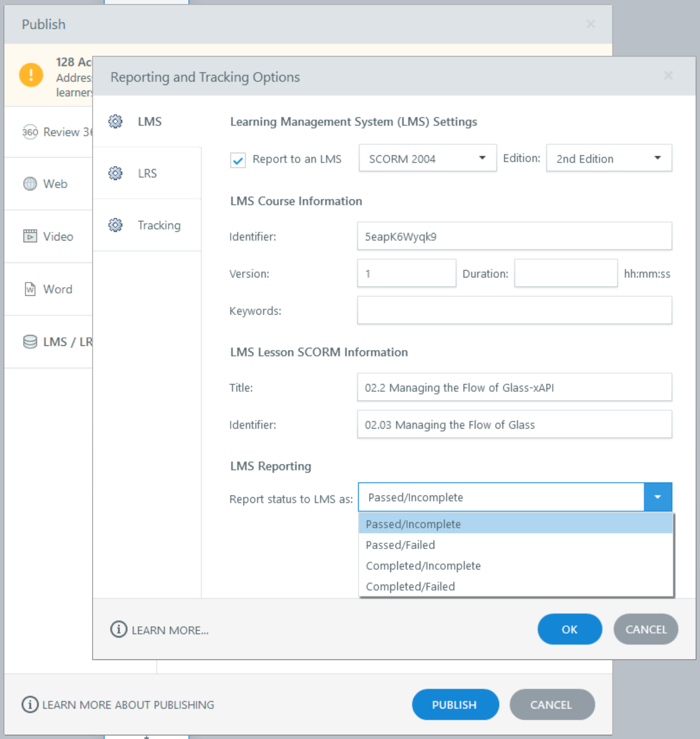Viewport: 700px width, 739px height.
Task: Open the SCORM 2004 standard dropdown
Action: 428,158
